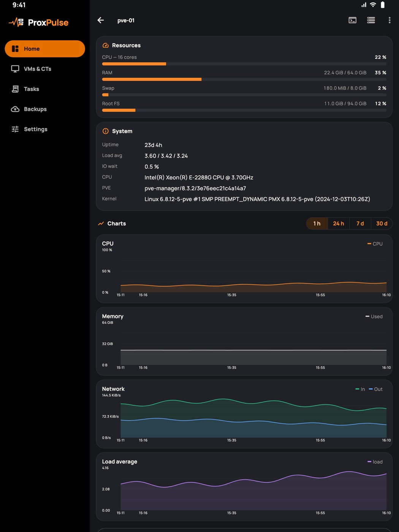Screen dimensions: 399x532
Task: Check the battery status icon
Action: (383, 5)
